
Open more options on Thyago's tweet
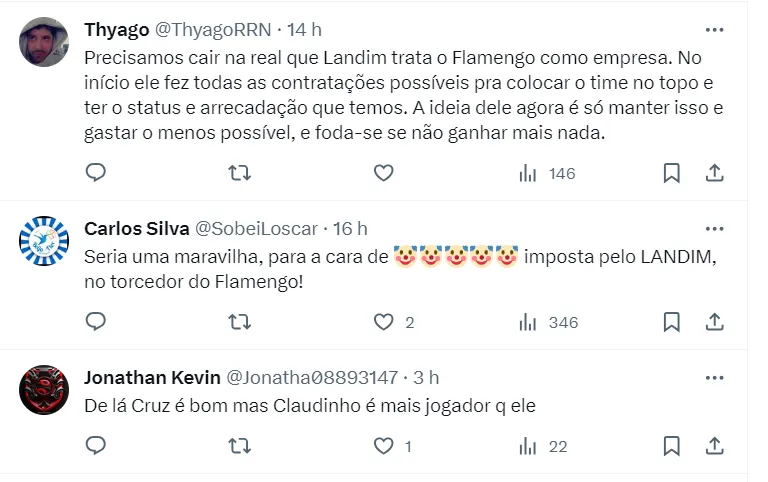click(x=714, y=30)
